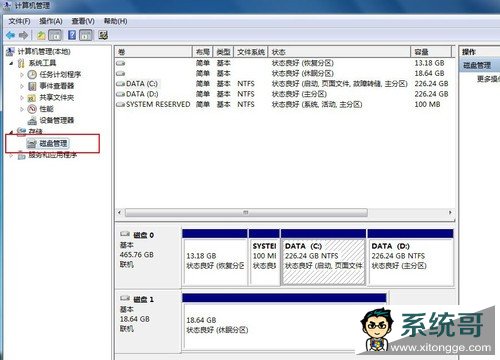The image size is (500, 360).
Task: Select Disk Management (磁盘管理) in tree
Action: click(x=53, y=144)
